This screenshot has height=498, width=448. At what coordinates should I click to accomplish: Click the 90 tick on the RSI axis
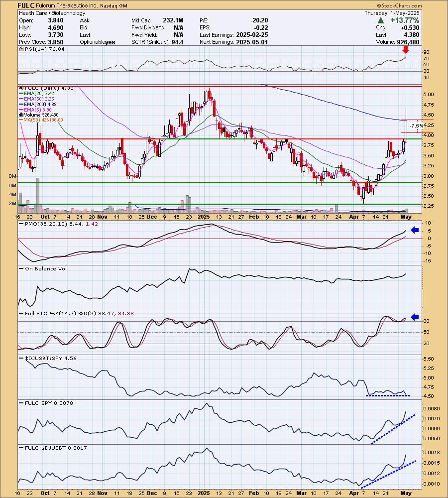tap(426, 52)
